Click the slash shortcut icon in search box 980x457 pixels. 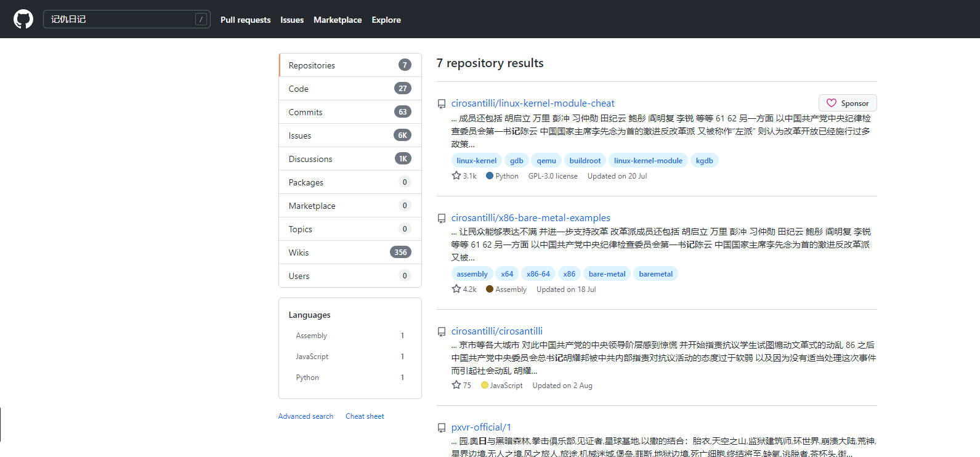pyautogui.click(x=201, y=19)
